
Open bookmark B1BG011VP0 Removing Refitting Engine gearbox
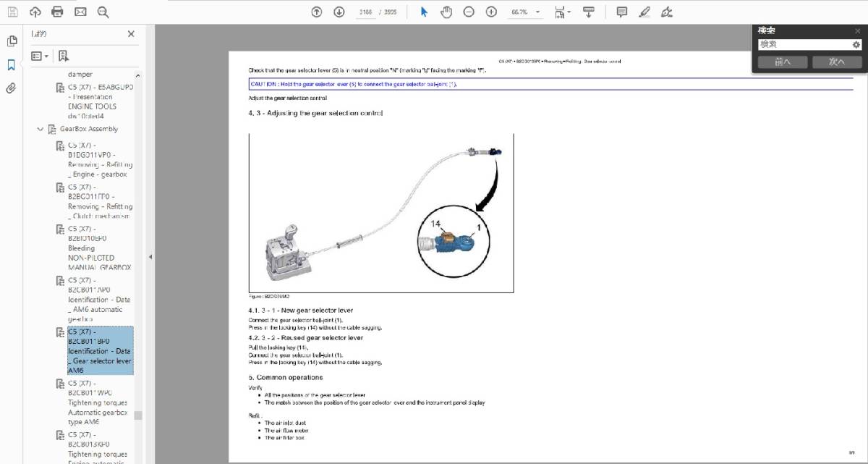coord(101,160)
